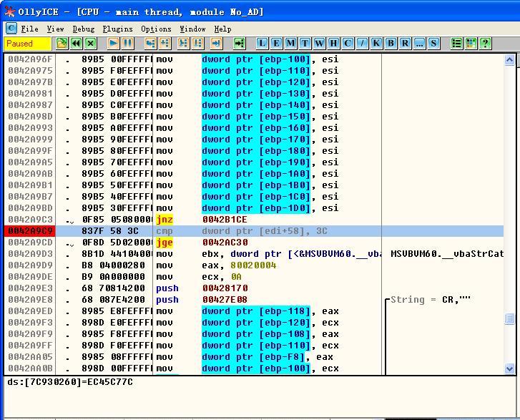Open the Log window with L button
Image resolution: width=520 pixels, height=420 pixels.
[262, 44]
